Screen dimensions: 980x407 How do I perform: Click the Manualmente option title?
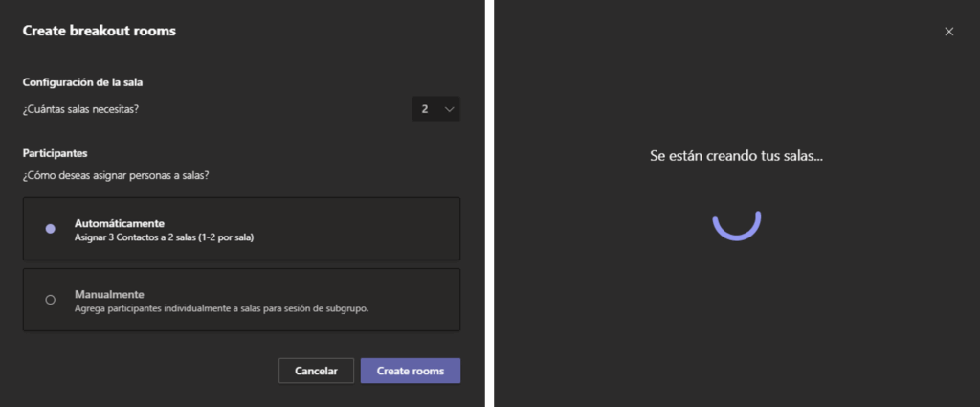(109, 294)
